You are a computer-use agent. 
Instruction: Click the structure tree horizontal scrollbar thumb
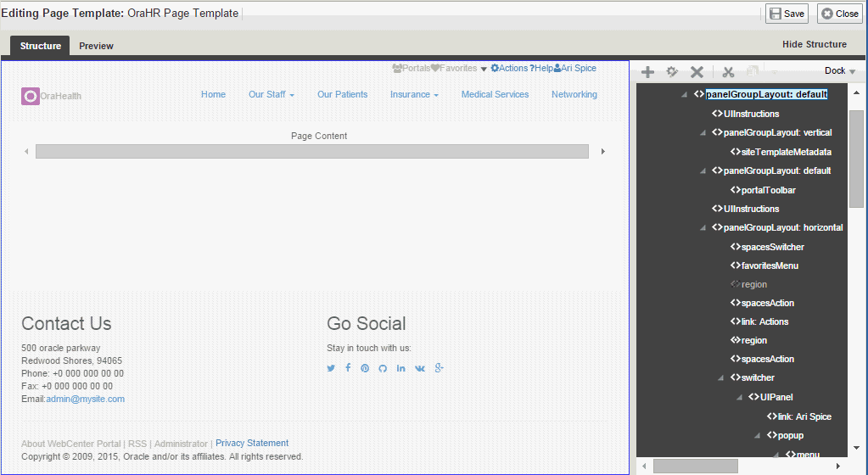coord(696,467)
